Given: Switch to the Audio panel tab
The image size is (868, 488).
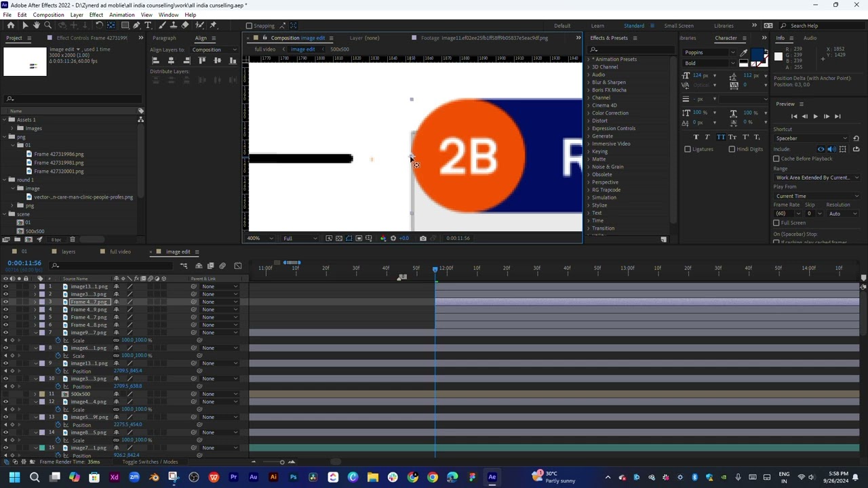Looking at the screenshot, I should click(810, 38).
